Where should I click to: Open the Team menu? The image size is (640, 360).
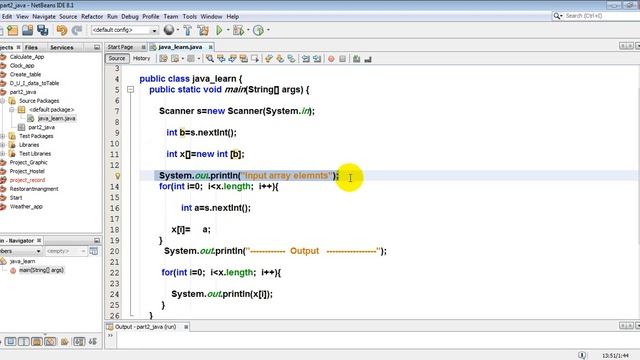click(171, 17)
